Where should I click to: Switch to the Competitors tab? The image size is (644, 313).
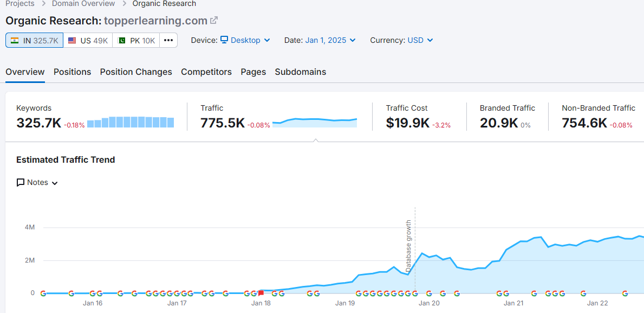tap(206, 72)
